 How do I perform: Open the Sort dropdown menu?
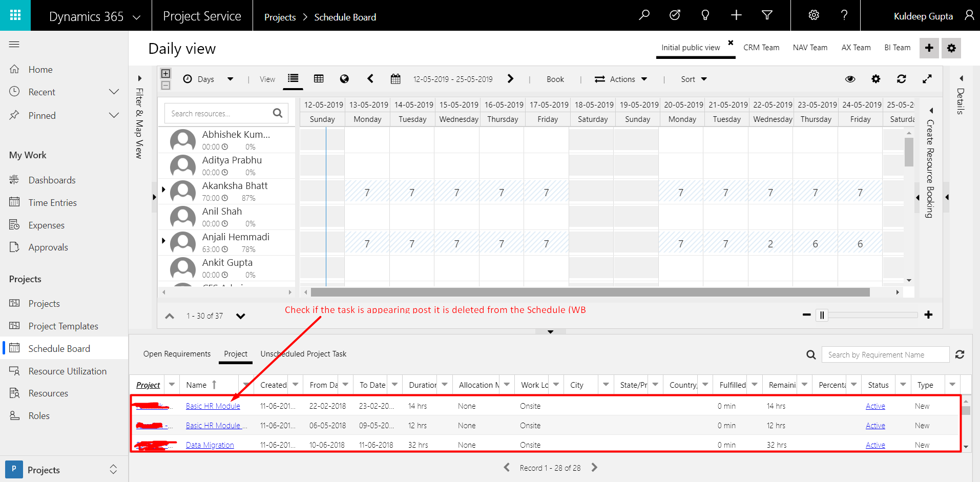[x=694, y=79]
